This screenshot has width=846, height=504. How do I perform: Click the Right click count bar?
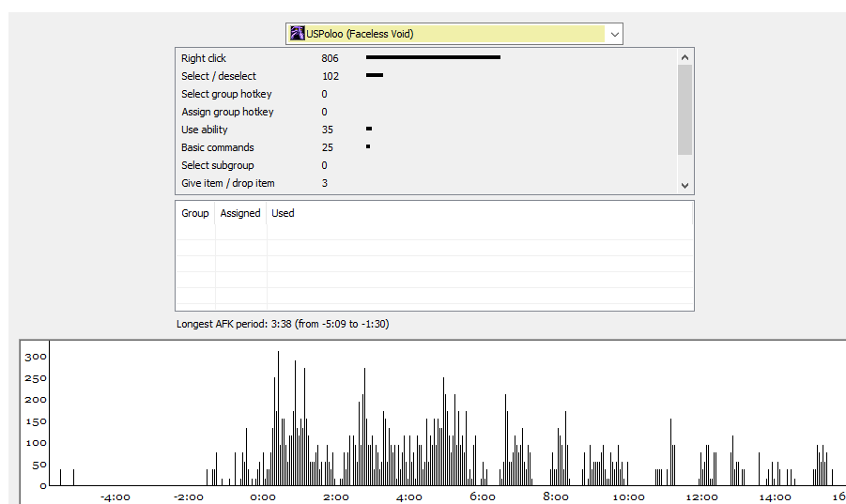click(433, 57)
